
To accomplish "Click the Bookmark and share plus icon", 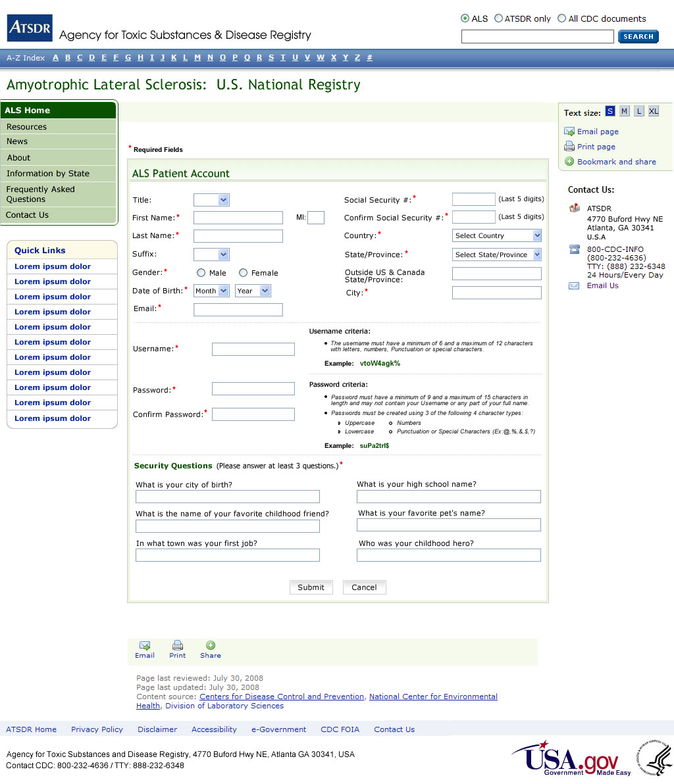I will (x=569, y=162).
